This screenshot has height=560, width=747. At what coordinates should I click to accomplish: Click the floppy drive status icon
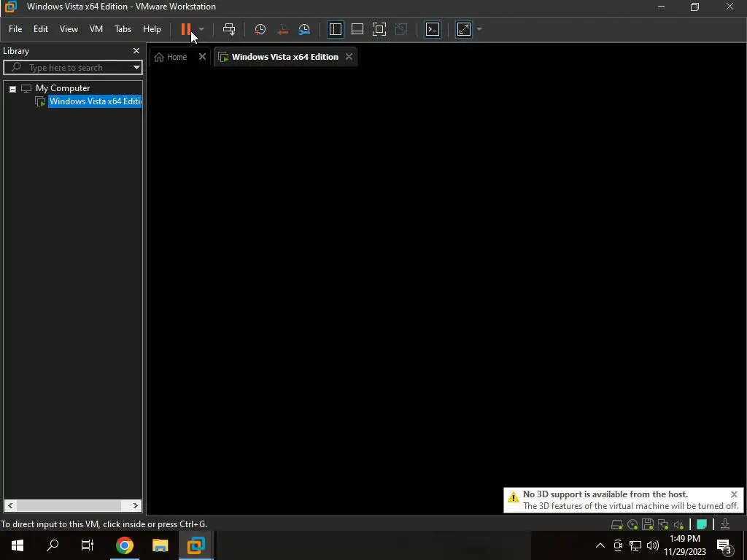coord(648,525)
